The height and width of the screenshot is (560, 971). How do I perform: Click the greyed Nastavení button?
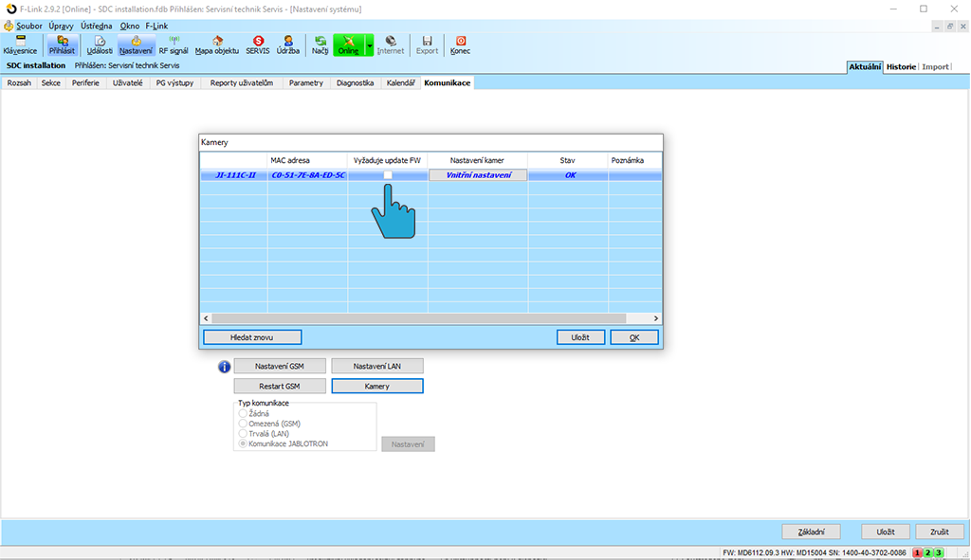point(408,444)
